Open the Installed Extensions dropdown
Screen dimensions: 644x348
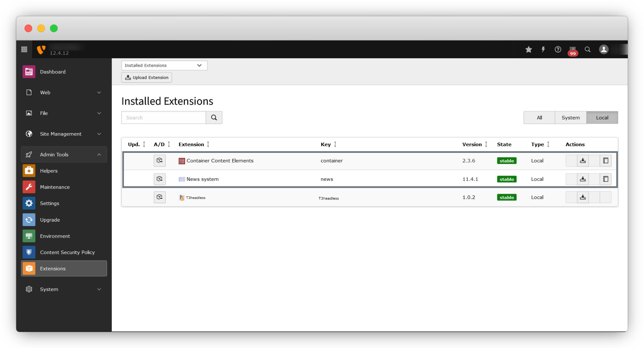pos(164,65)
